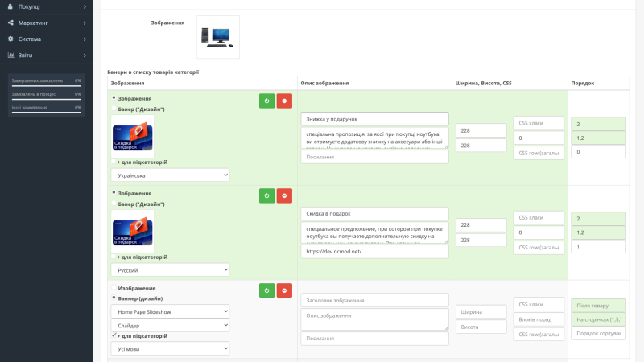Click empty Посилання field in Українська row
Screen dimensions: 644x362
[x=374, y=157]
